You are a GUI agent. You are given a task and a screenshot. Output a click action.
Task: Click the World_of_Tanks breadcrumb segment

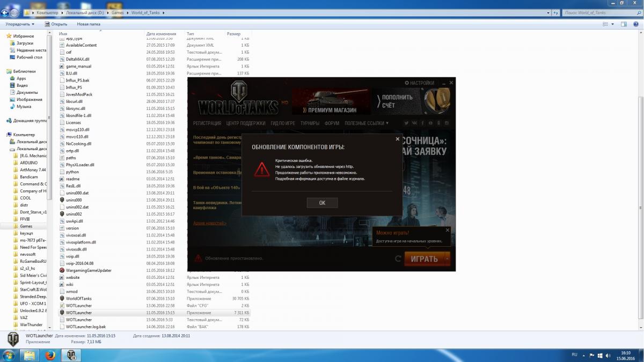point(144,12)
